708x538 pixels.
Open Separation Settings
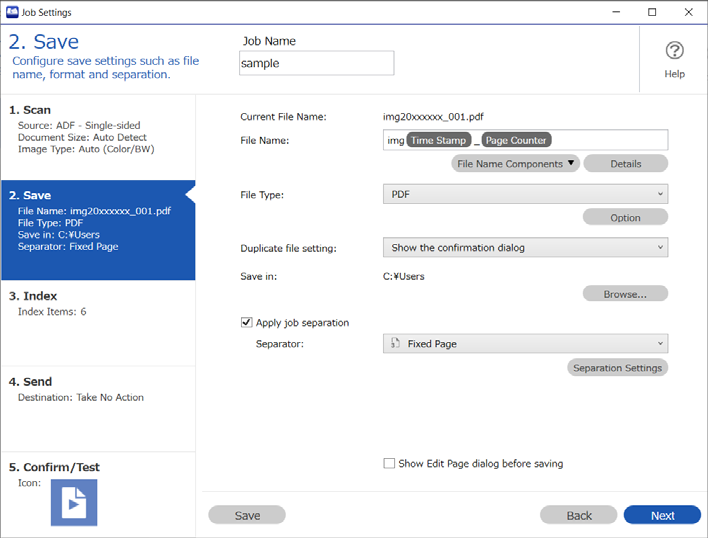coord(617,367)
